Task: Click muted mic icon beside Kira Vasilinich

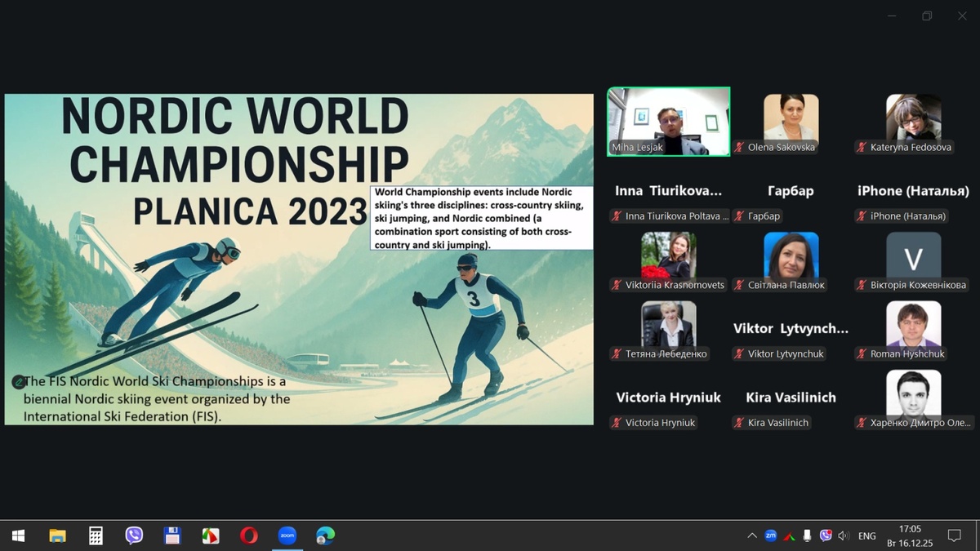Action: 740,423
